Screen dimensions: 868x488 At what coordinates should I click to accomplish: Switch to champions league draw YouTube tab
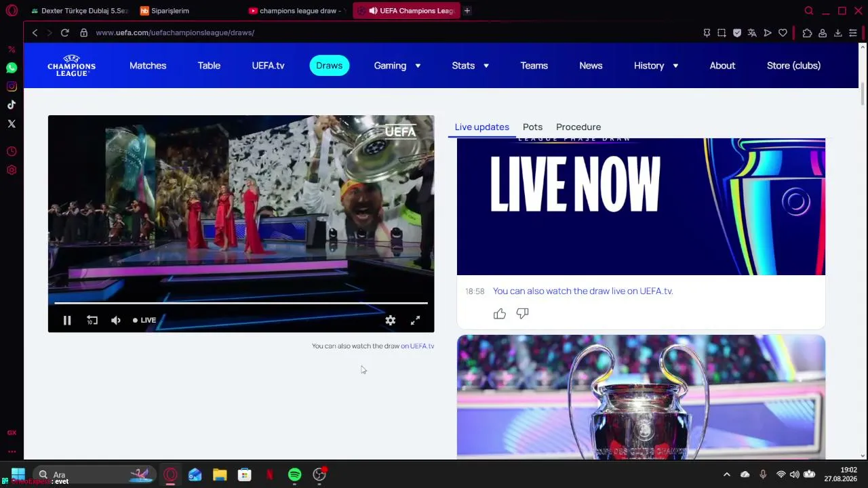pyautogui.click(x=297, y=11)
